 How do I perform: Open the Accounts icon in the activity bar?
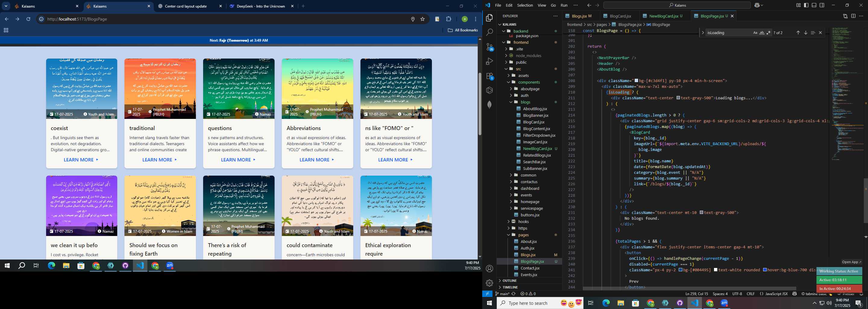[489, 269]
